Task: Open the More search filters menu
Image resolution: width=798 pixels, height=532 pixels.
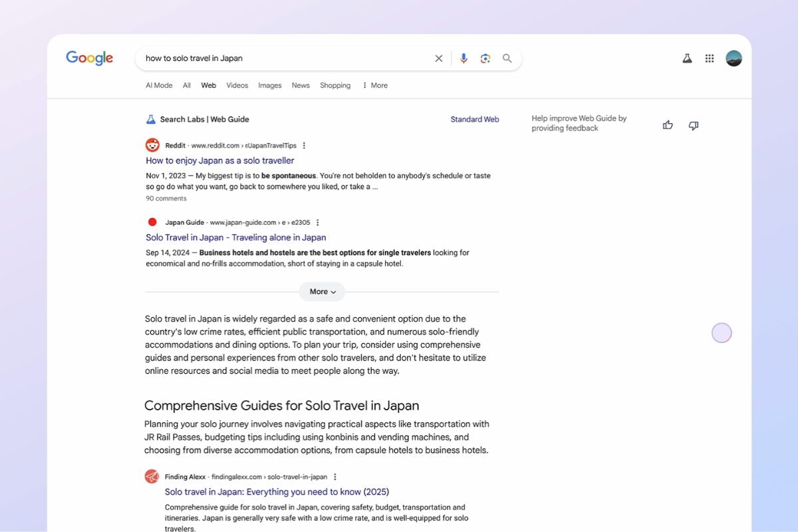Action: [374, 85]
